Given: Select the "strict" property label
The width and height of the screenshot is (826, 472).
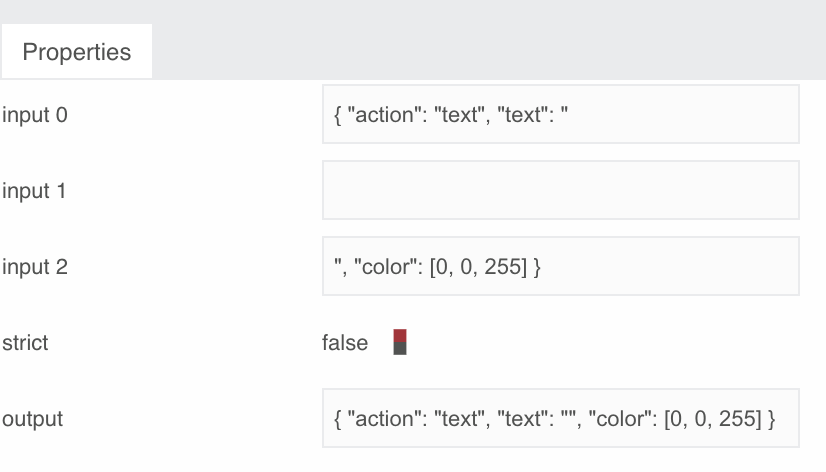Looking at the screenshot, I should pos(25,343).
